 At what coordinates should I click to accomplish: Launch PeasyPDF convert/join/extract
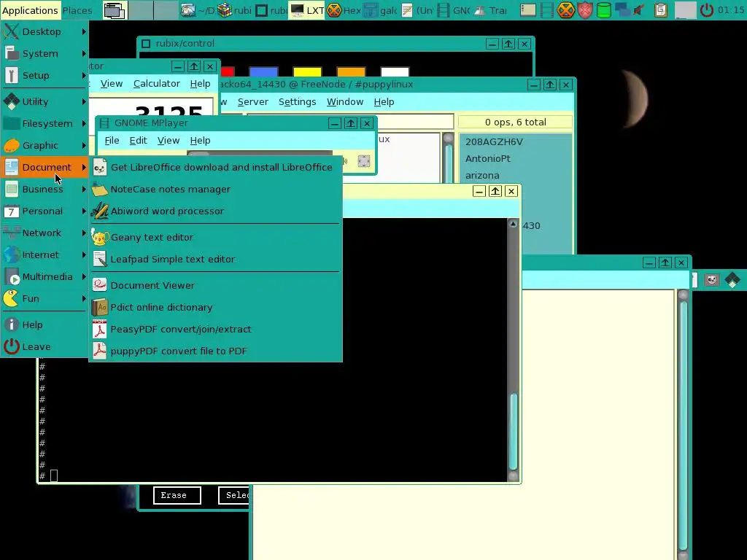(x=215, y=329)
